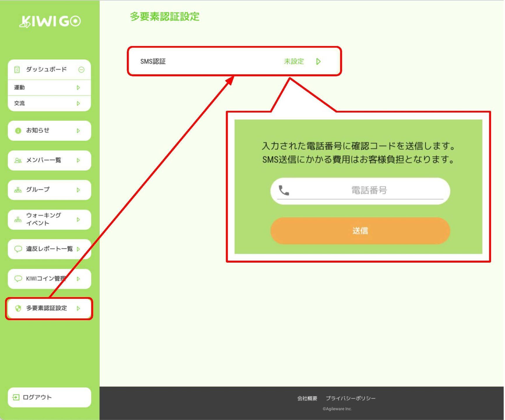Click the ログアウト button
This screenshot has width=505, height=420.
(x=49, y=397)
